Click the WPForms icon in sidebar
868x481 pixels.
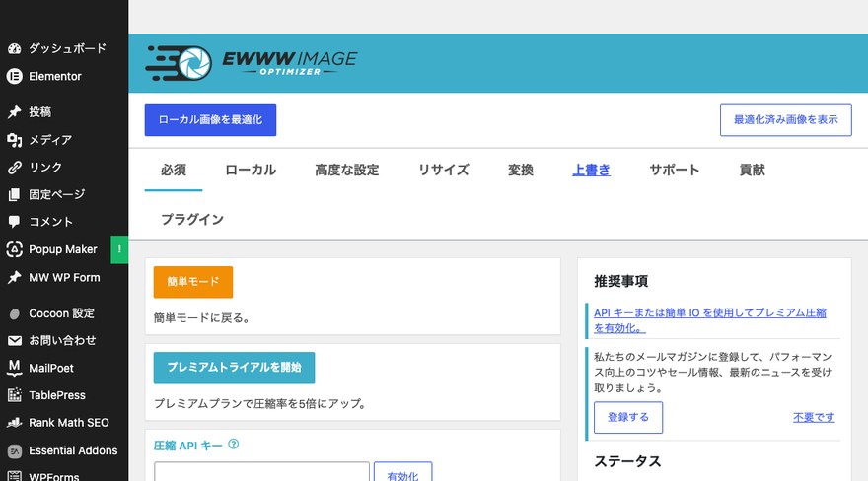15,476
